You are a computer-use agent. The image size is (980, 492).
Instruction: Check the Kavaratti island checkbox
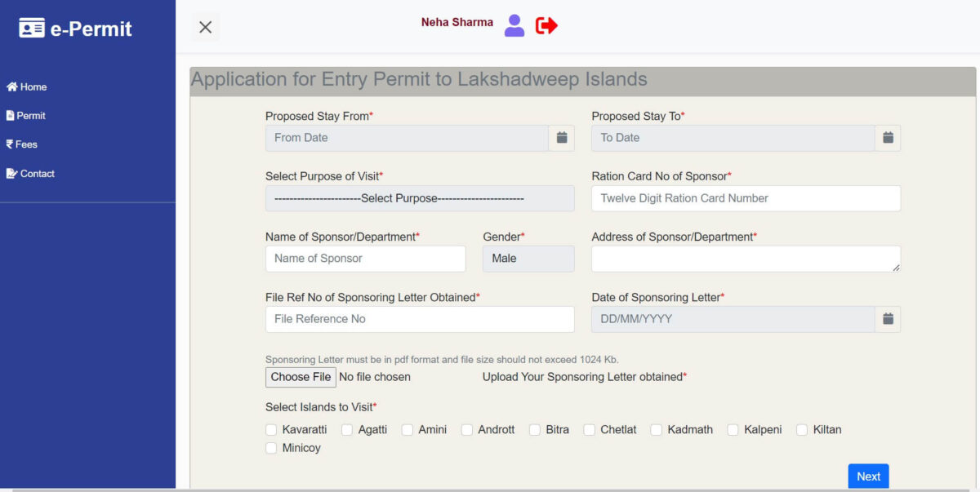point(270,429)
